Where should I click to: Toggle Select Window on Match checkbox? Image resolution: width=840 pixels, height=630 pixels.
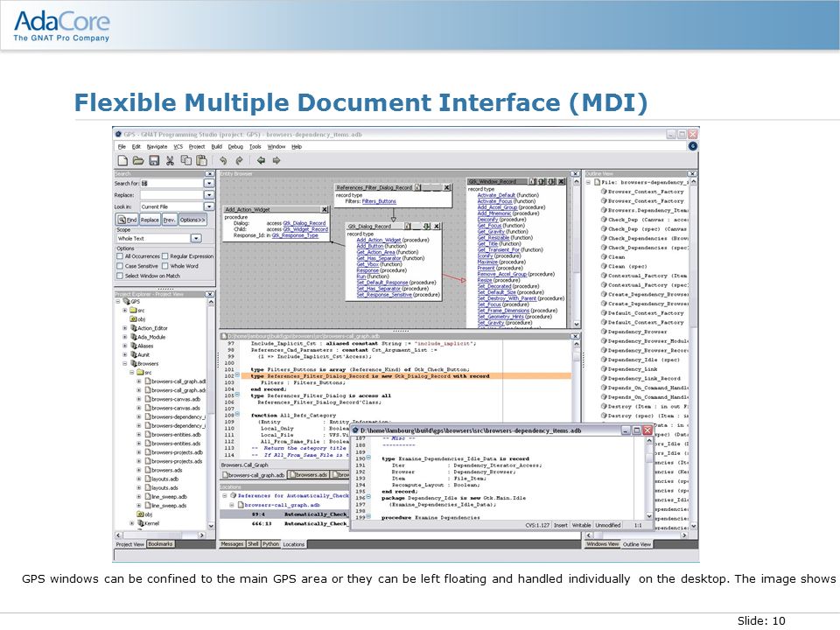(x=120, y=276)
